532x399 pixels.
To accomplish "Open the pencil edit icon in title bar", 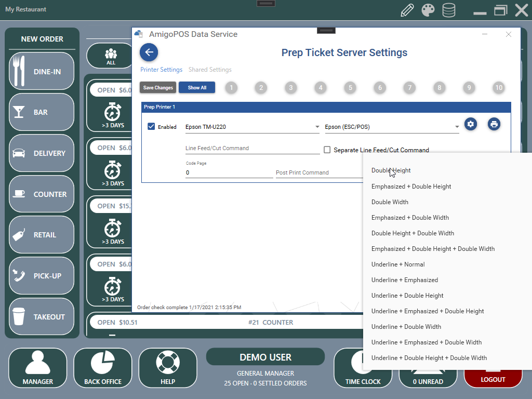I will (407, 10).
